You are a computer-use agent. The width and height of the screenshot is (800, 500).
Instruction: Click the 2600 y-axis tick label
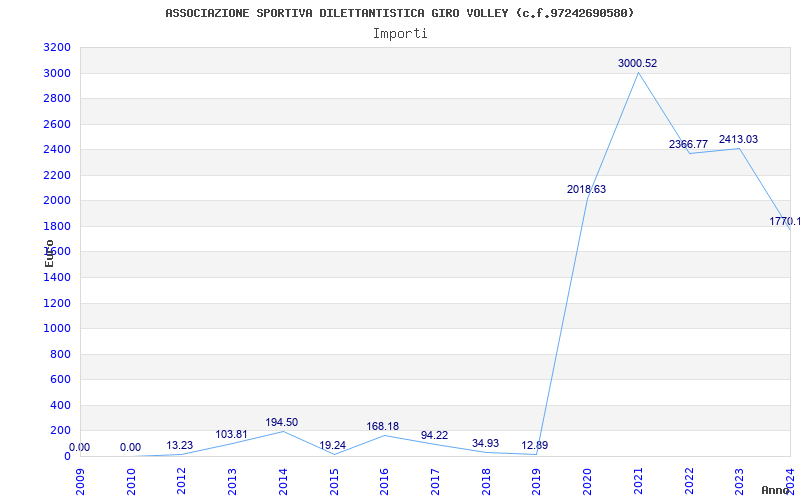(x=57, y=124)
